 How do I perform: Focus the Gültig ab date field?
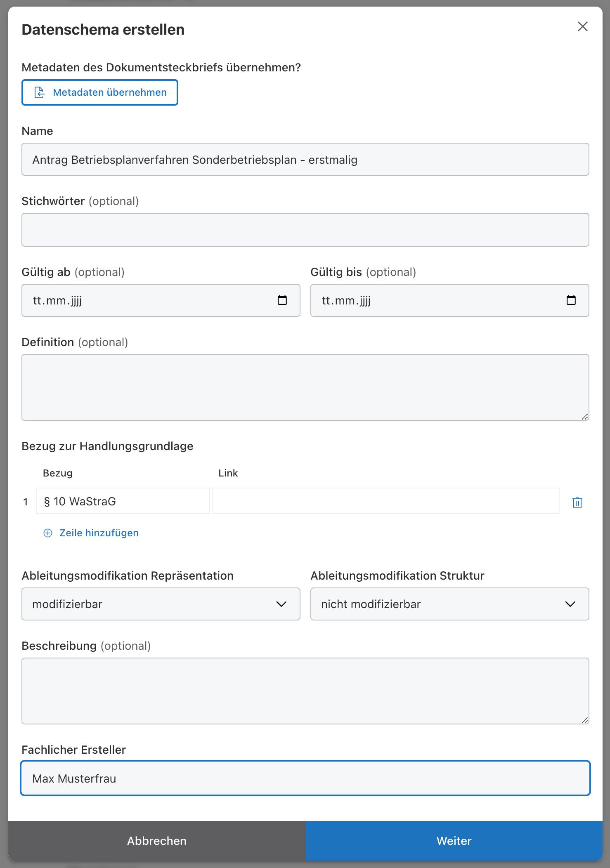[x=144, y=300]
